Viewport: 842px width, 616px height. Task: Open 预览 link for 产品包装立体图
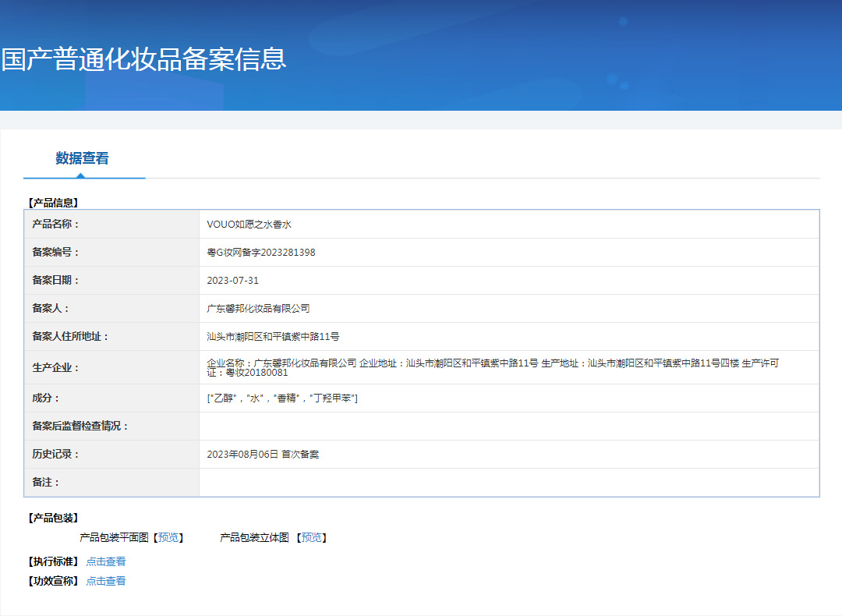(311, 537)
